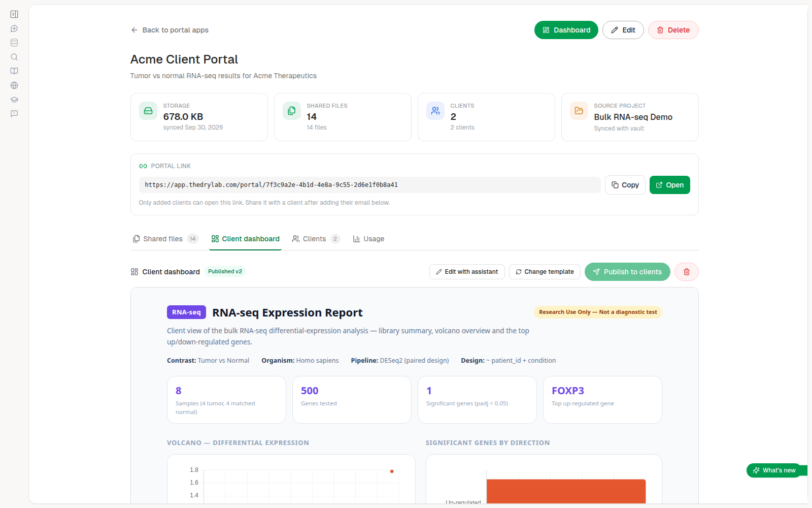
Task: Click the Published v2 badge
Action: pos(225,271)
